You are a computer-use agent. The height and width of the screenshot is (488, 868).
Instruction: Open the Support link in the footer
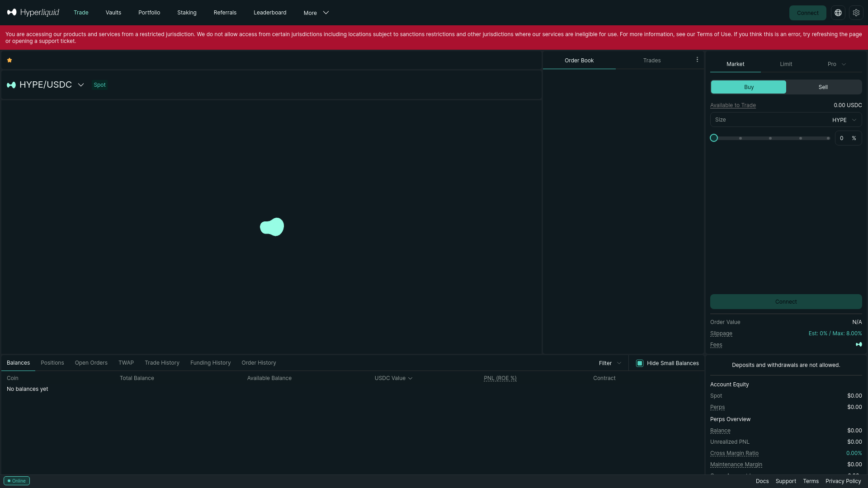pos(786,481)
